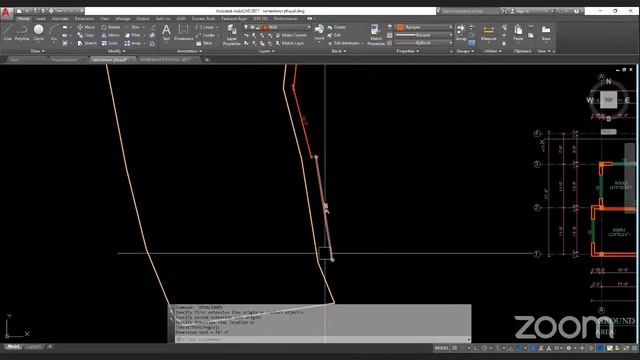Select the Polyline tool
Viewport: 640px width, 360px height.
22,32
